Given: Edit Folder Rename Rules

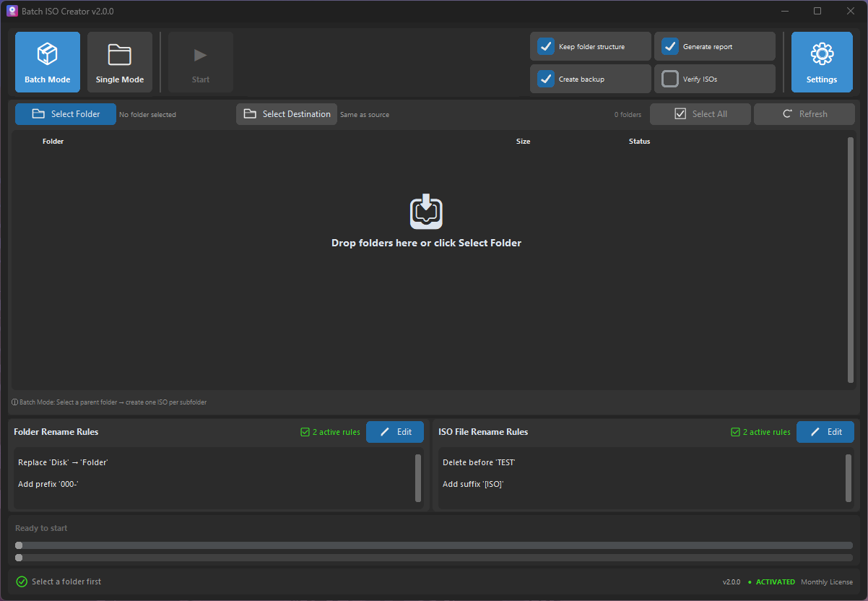Looking at the screenshot, I should [x=395, y=432].
